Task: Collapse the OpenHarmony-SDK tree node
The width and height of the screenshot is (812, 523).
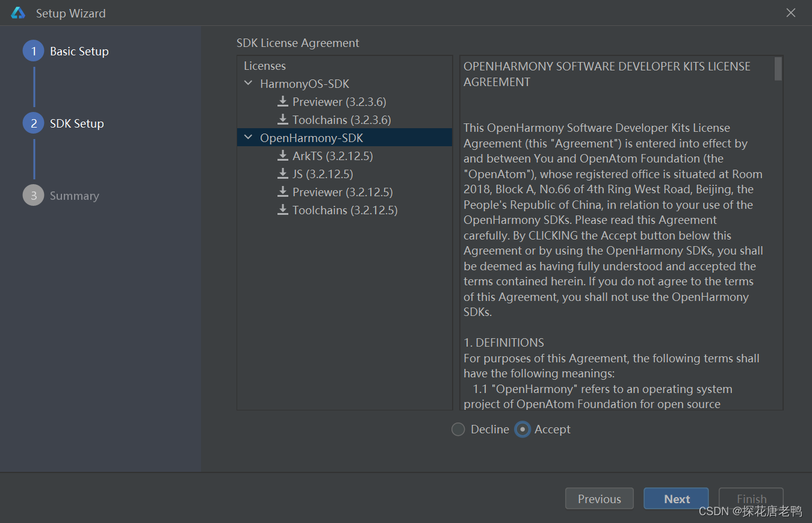Action: coord(248,138)
